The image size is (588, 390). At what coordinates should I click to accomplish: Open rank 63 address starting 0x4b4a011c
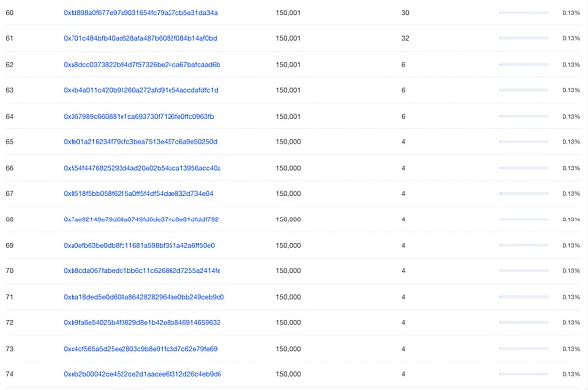(140, 90)
